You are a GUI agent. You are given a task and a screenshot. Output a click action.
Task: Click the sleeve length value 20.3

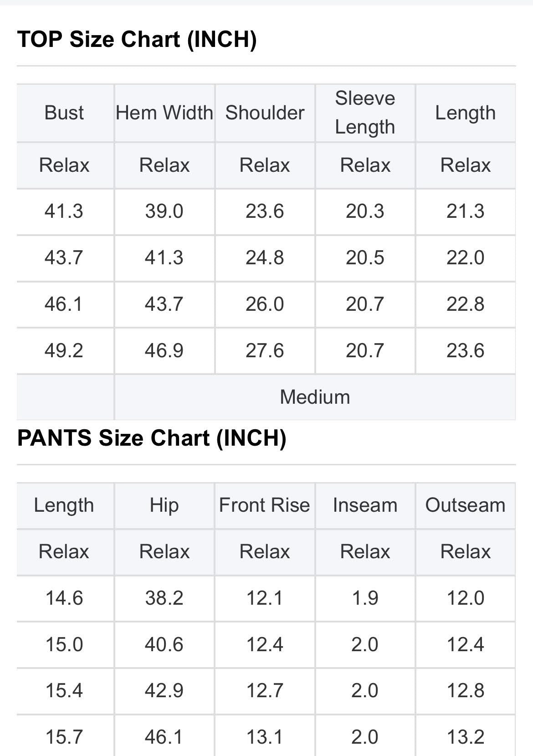[x=365, y=211]
